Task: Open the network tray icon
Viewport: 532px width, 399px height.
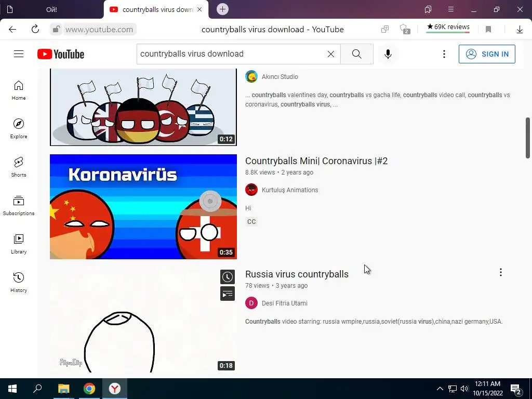Action: tap(453, 389)
